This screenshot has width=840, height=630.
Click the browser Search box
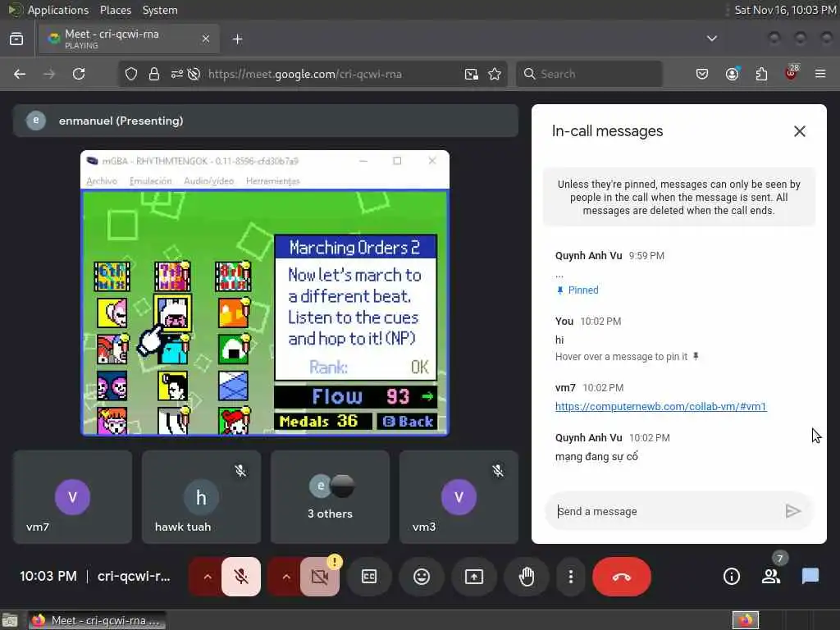pos(589,74)
